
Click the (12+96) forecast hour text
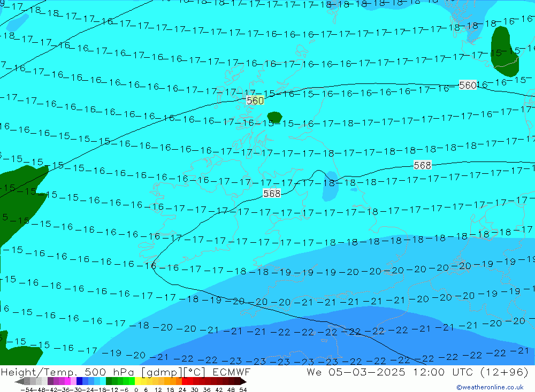(x=504, y=372)
